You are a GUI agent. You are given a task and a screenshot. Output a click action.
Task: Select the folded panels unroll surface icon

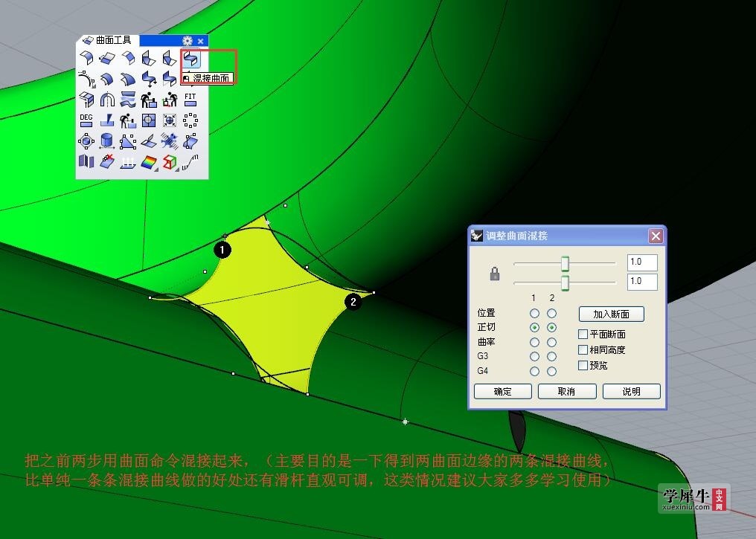coord(86,161)
